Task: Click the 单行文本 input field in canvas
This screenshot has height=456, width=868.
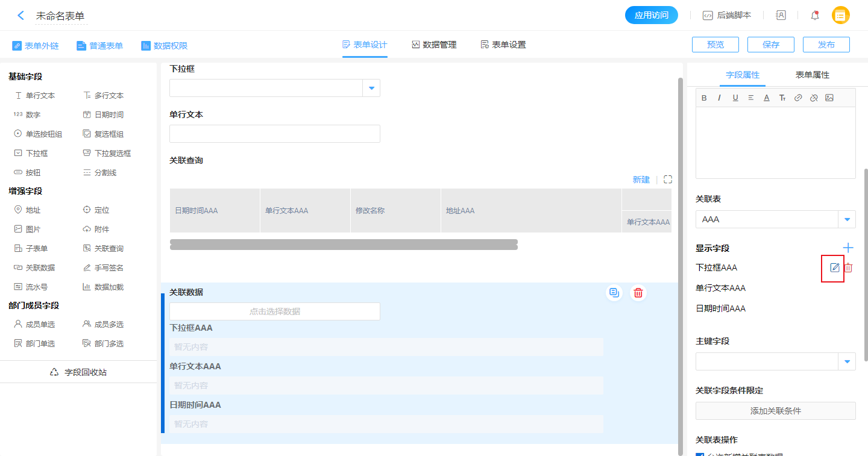Action: tap(274, 134)
